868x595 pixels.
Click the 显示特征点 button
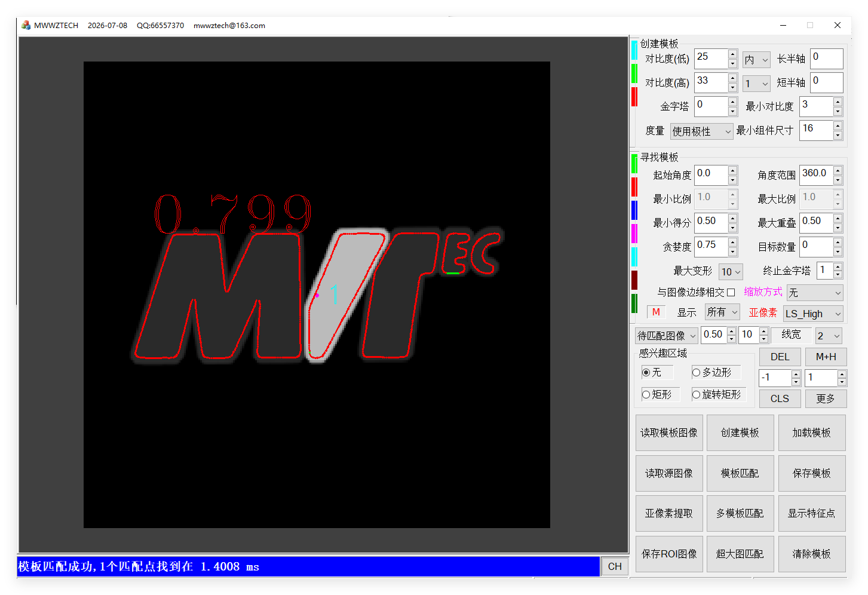812,513
